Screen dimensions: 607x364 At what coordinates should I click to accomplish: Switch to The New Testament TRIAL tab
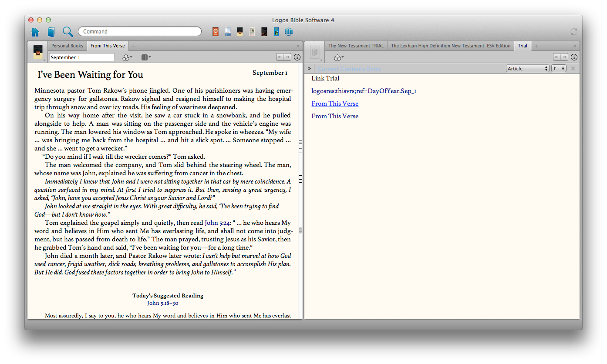tap(356, 46)
